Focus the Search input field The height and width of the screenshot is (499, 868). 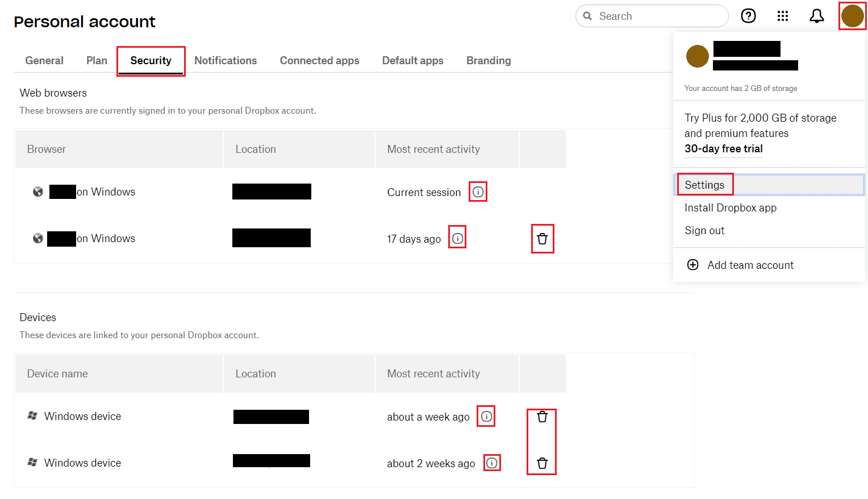[x=652, y=16]
